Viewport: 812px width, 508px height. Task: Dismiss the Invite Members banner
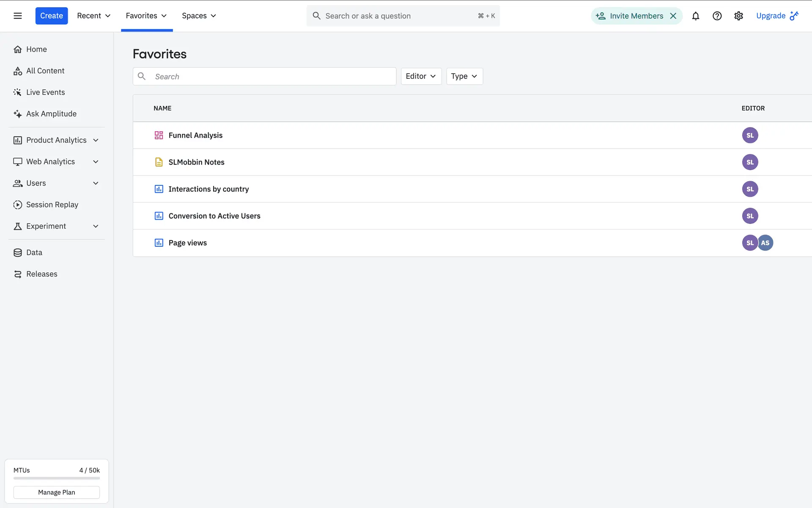pyautogui.click(x=673, y=16)
